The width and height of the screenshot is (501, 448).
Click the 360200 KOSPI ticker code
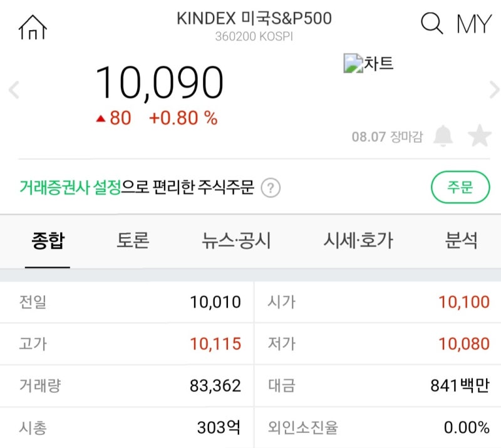tap(254, 36)
